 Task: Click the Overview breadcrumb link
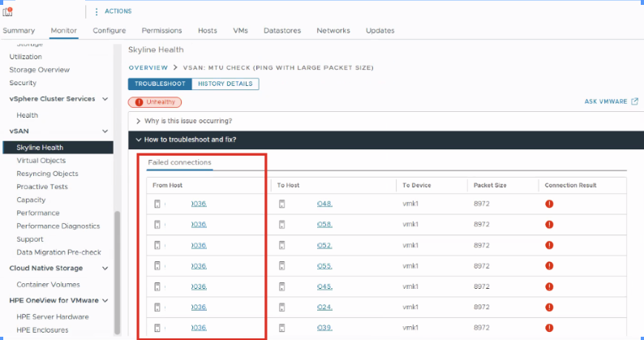click(148, 67)
